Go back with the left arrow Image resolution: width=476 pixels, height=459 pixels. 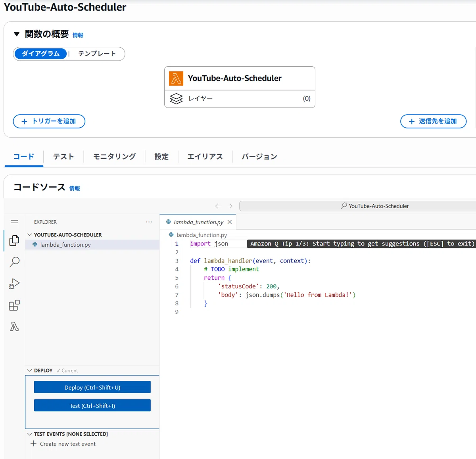click(218, 206)
